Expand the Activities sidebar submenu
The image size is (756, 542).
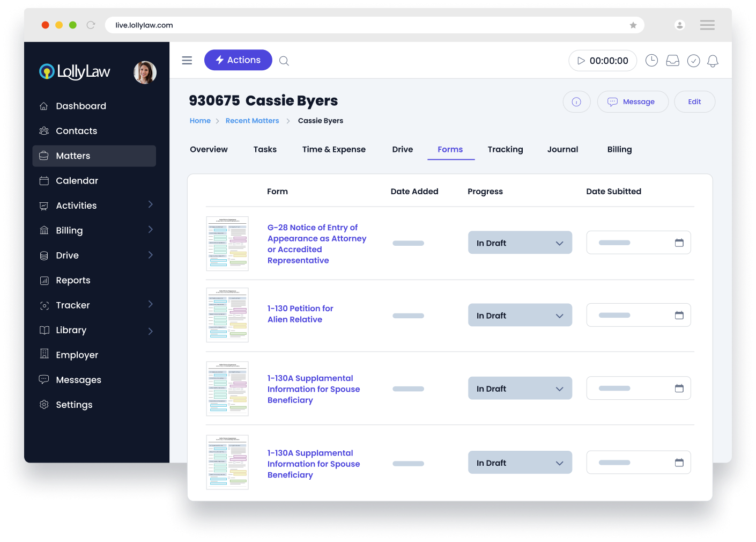pyautogui.click(x=150, y=205)
